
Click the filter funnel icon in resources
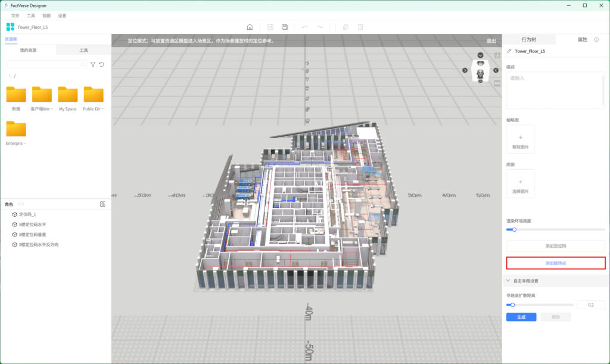pyautogui.click(x=92, y=64)
